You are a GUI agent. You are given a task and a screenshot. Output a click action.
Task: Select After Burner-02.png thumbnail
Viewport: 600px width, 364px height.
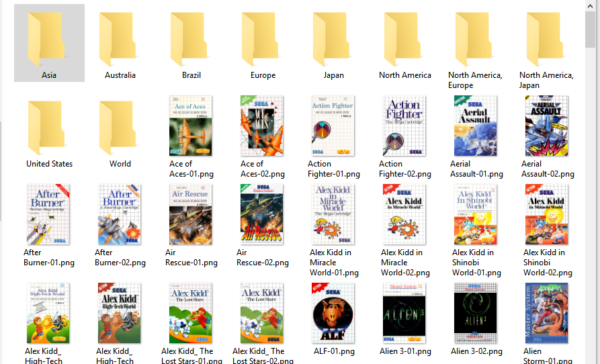tap(120, 214)
